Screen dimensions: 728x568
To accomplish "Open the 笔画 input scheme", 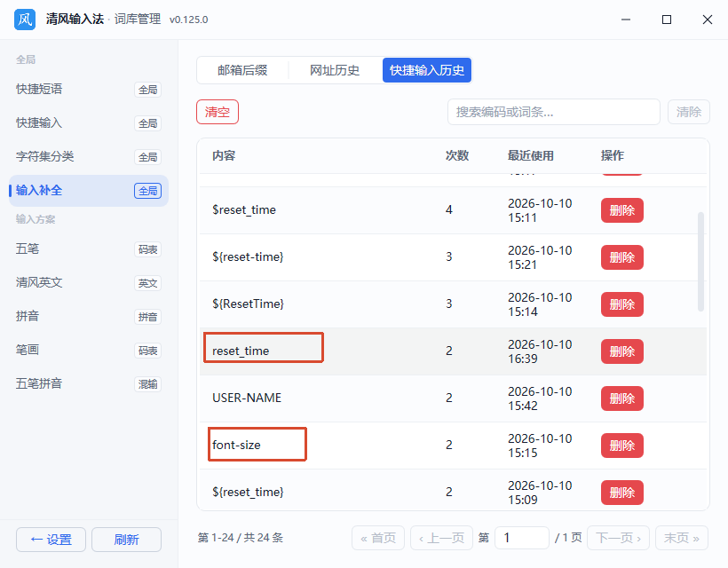I will point(89,350).
